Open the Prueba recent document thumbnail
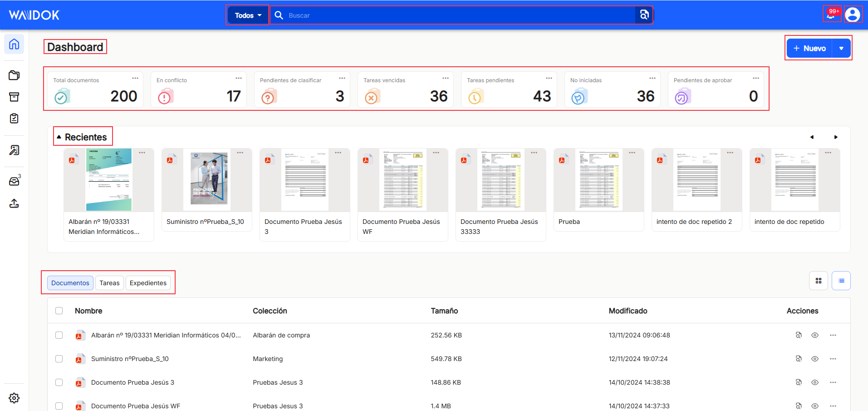Image resolution: width=868 pixels, height=411 pixels. click(x=599, y=180)
